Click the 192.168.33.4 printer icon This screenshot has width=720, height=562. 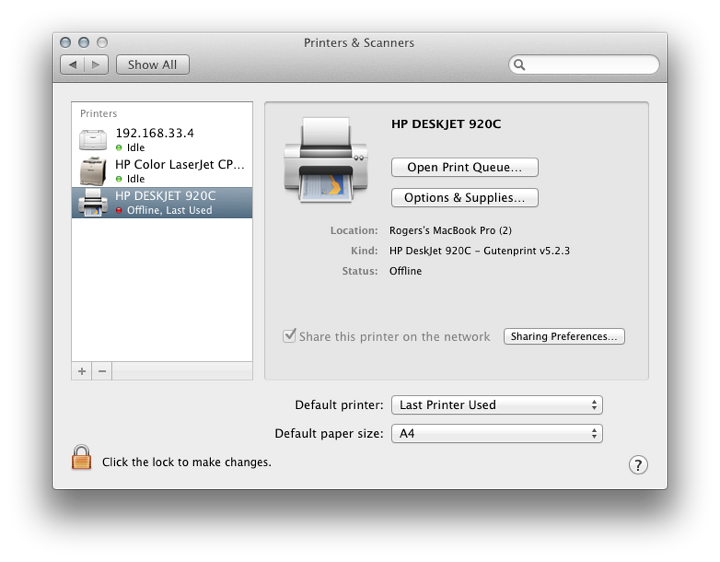pos(93,140)
